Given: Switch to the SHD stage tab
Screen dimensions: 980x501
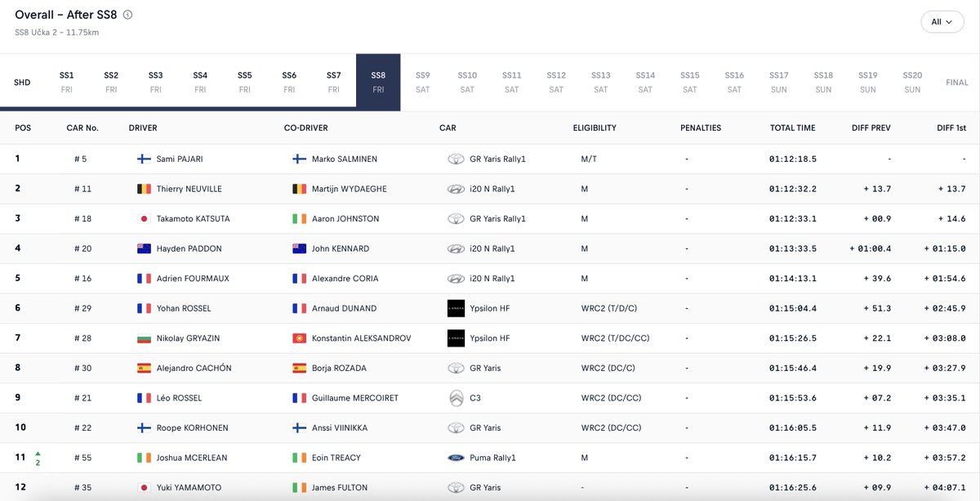Looking at the screenshot, I should tap(22, 83).
